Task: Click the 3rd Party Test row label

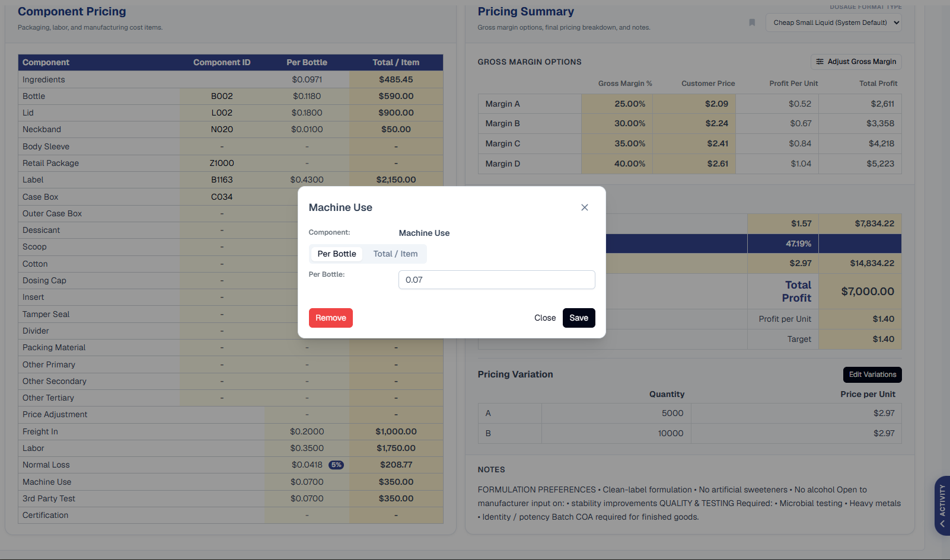Action: pos(49,498)
